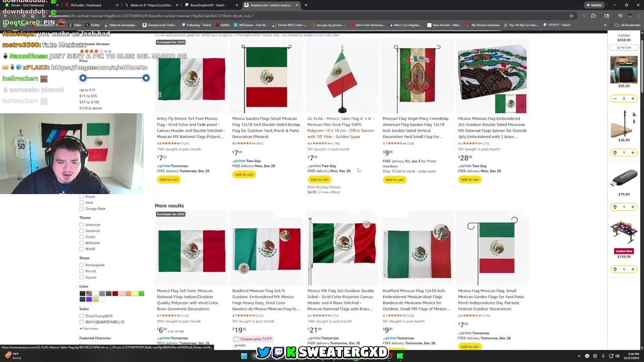Increase quantity of the $95.99 cart item
Viewport: 644px width, 362px height.
pyautogui.click(x=633, y=99)
